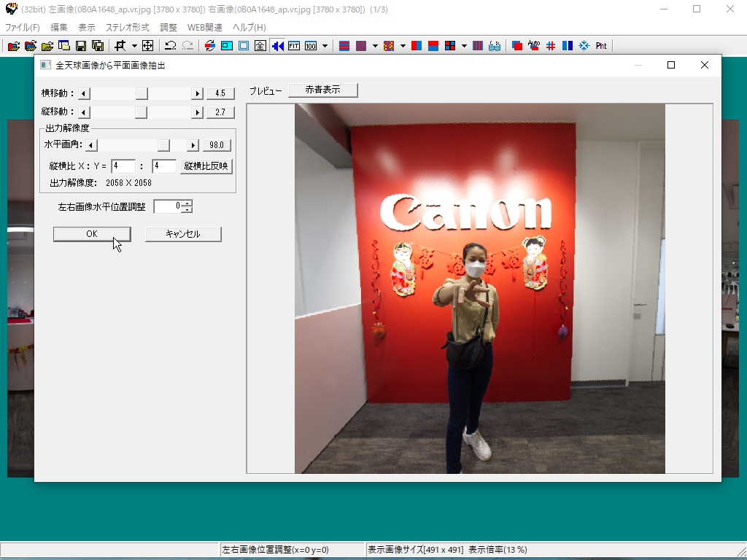
Task: Open the ステレオ形式 menu
Action: pos(127,28)
